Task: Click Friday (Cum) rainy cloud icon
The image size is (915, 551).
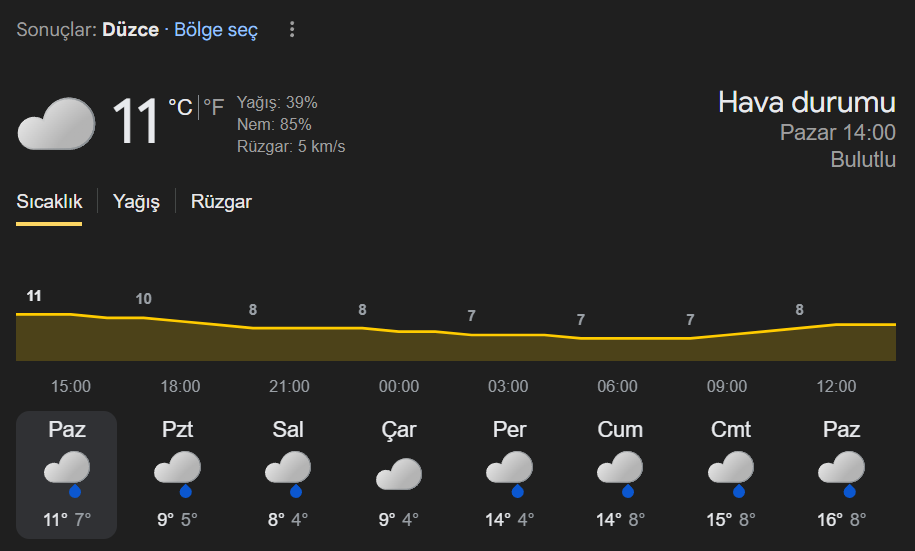Action: coord(620,473)
